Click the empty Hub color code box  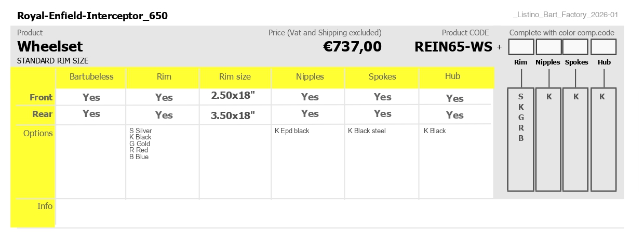click(x=603, y=47)
